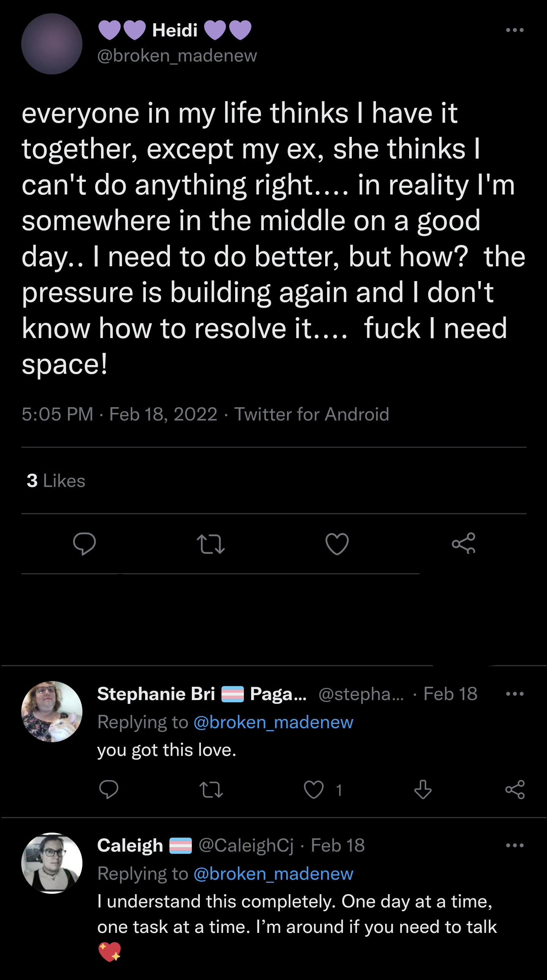The image size is (547, 980).
Task: Like Stephanie Bri's reply
Action: (314, 789)
